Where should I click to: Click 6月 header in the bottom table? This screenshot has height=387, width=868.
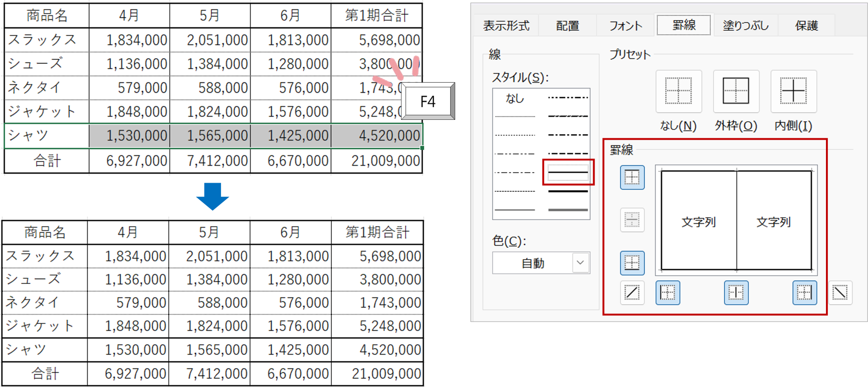click(291, 232)
